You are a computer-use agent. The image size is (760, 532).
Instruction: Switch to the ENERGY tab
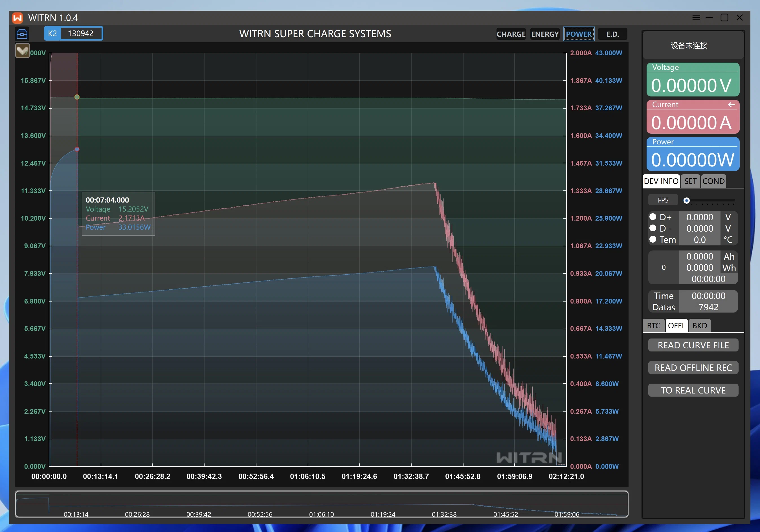(544, 34)
